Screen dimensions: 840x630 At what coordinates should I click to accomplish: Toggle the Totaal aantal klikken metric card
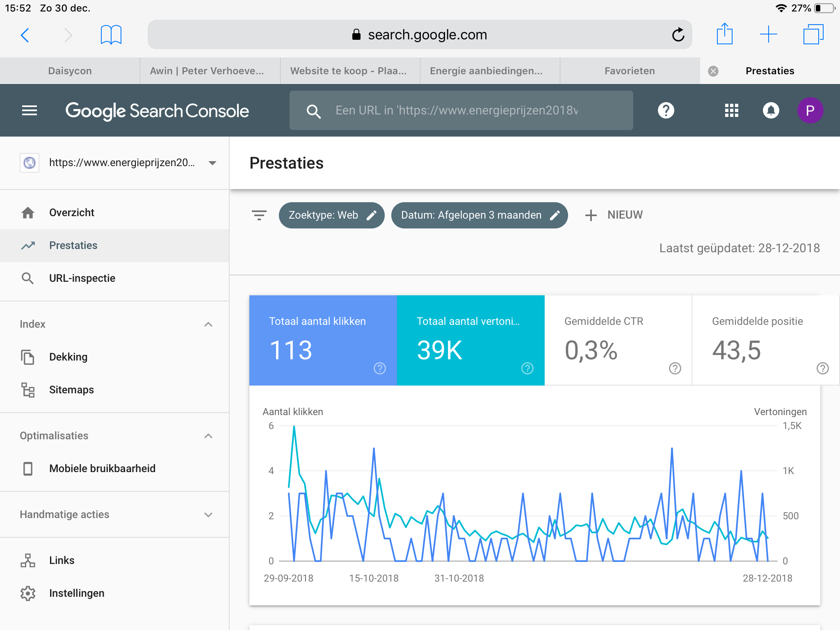pos(323,340)
